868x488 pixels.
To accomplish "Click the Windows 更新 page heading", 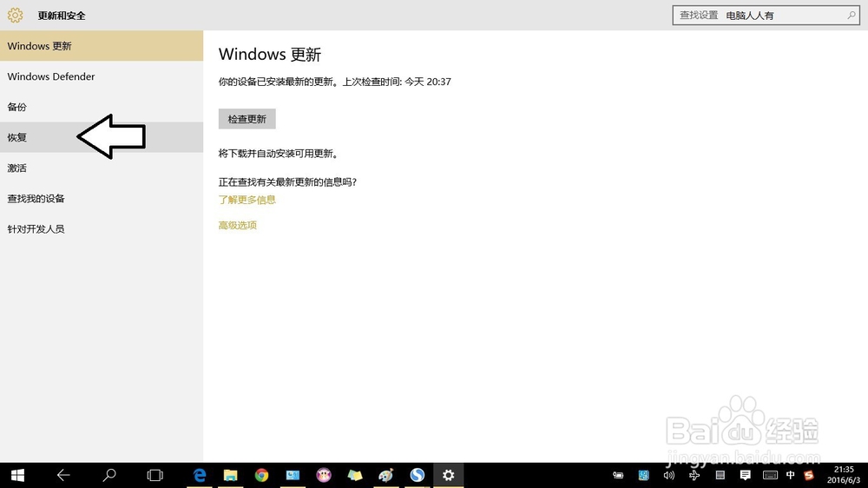I will [x=270, y=55].
